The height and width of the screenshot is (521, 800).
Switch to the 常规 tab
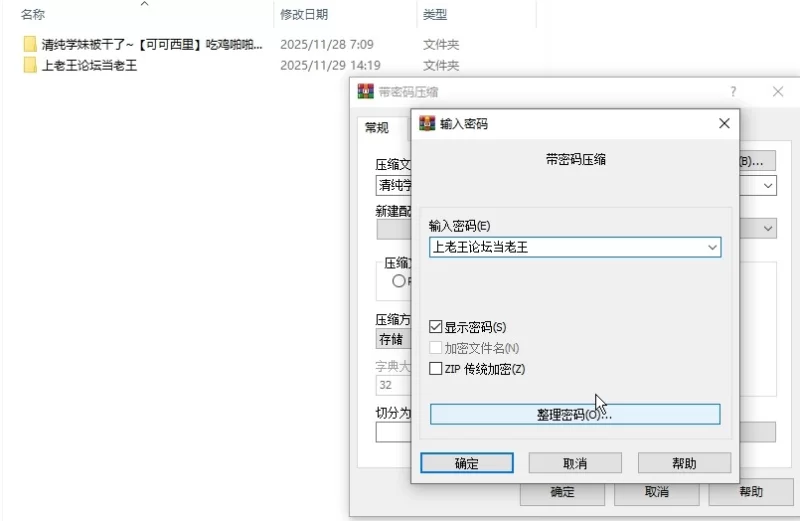(x=377, y=128)
